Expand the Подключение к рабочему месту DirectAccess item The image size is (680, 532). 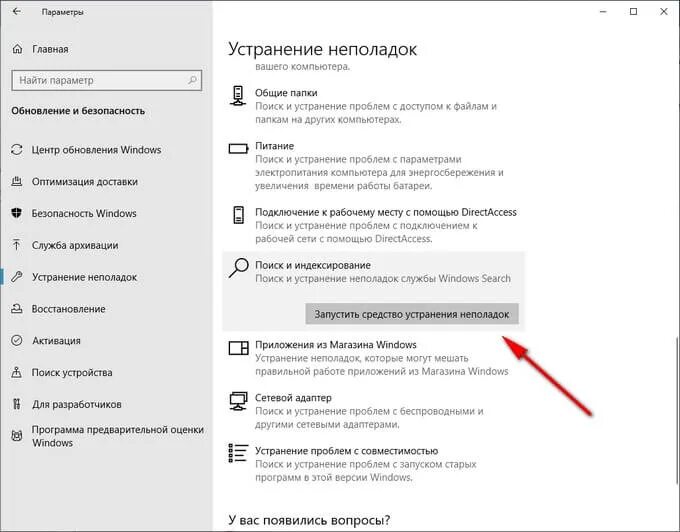click(373, 225)
